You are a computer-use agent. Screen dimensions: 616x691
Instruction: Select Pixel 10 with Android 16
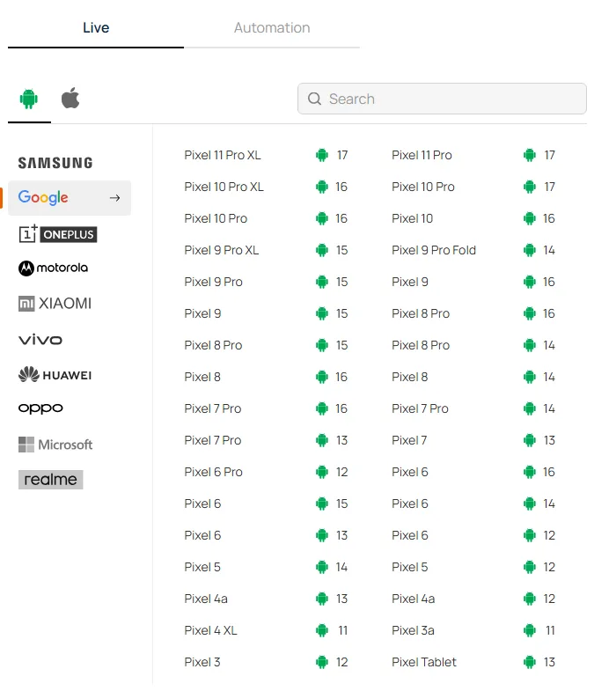pyautogui.click(x=412, y=218)
